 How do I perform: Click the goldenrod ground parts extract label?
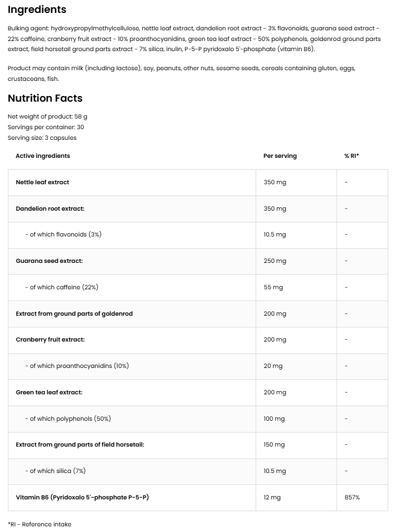(x=74, y=313)
